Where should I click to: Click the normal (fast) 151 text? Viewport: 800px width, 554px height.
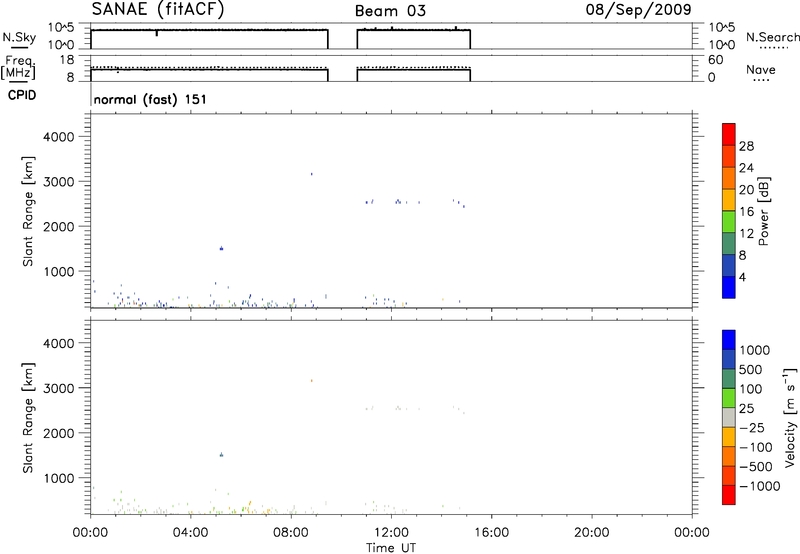click(x=151, y=99)
